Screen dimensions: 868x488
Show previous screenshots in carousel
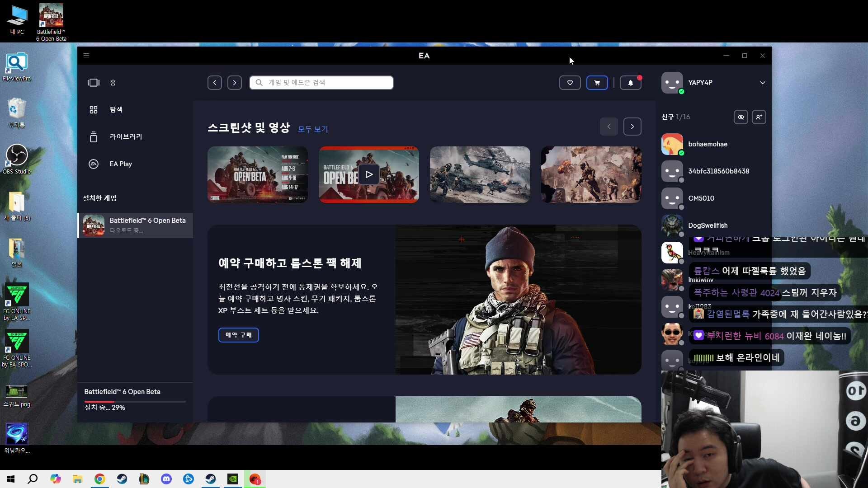[609, 127]
